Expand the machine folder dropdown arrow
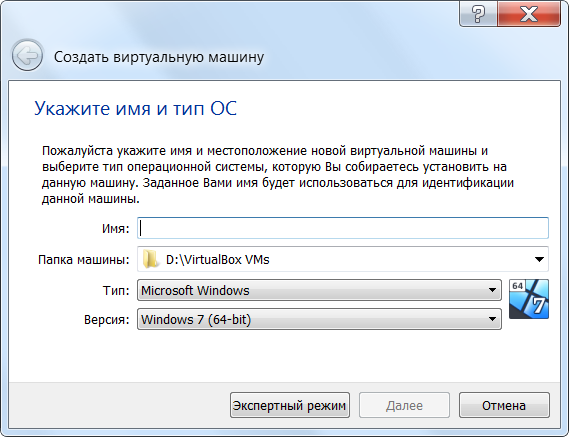Screen dimensions: 569x437 coord(539,259)
